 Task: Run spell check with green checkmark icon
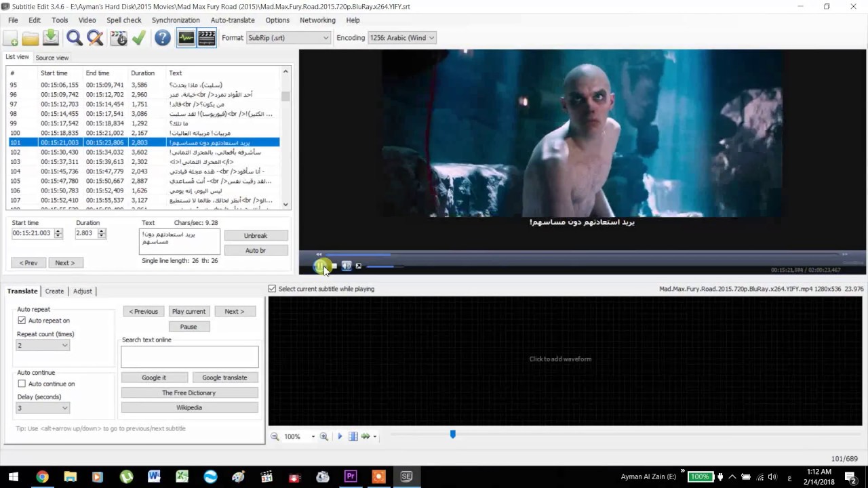pos(139,38)
